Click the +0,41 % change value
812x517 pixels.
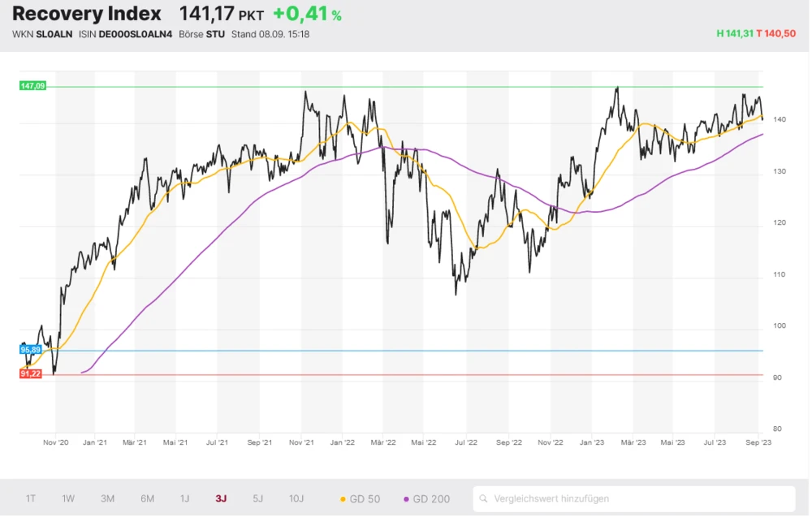point(307,14)
